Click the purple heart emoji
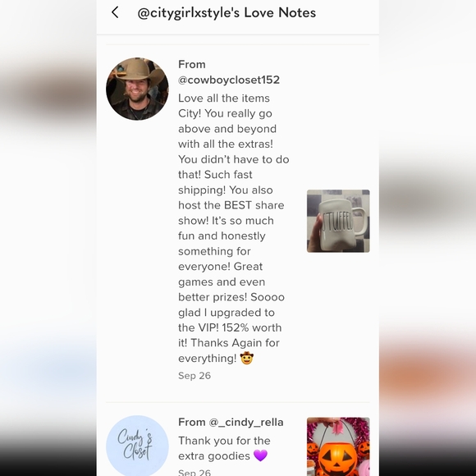 pos(260,455)
